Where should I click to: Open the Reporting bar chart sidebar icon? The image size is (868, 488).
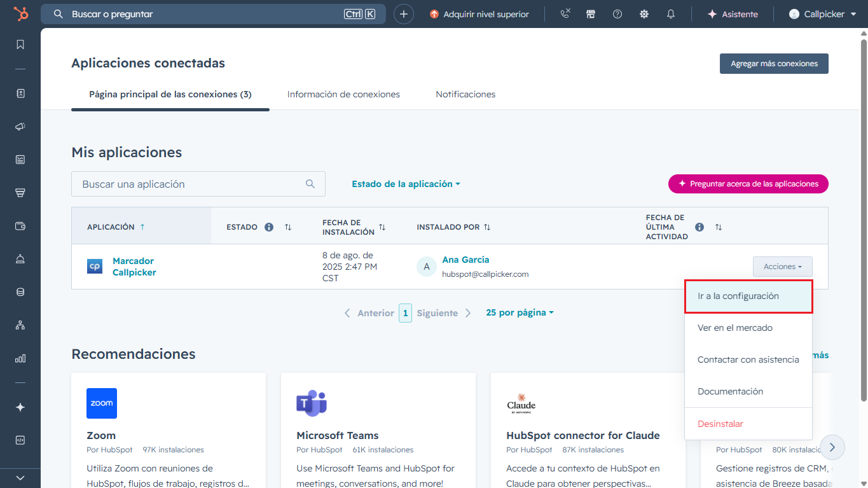point(20,358)
